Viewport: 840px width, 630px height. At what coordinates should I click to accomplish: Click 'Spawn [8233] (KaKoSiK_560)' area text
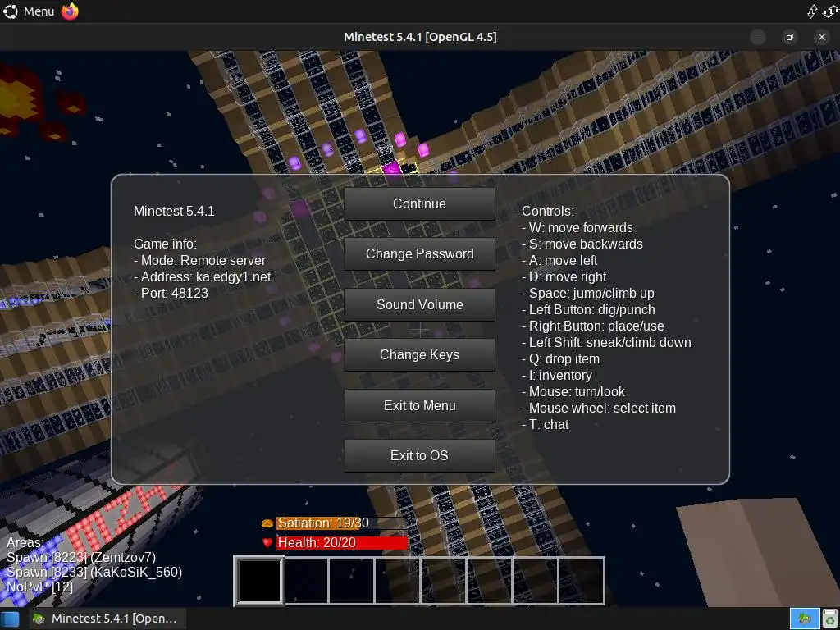pyautogui.click(x=94, y=572)
